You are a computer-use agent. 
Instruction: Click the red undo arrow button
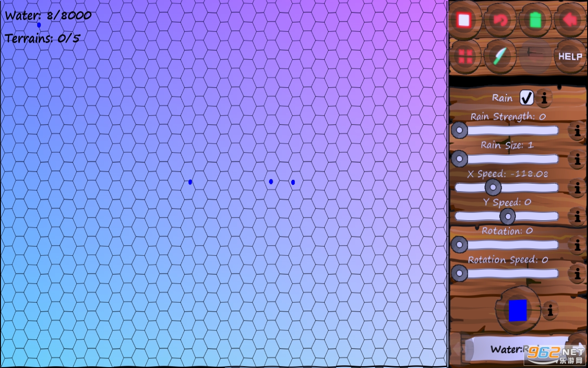[500, 20]
